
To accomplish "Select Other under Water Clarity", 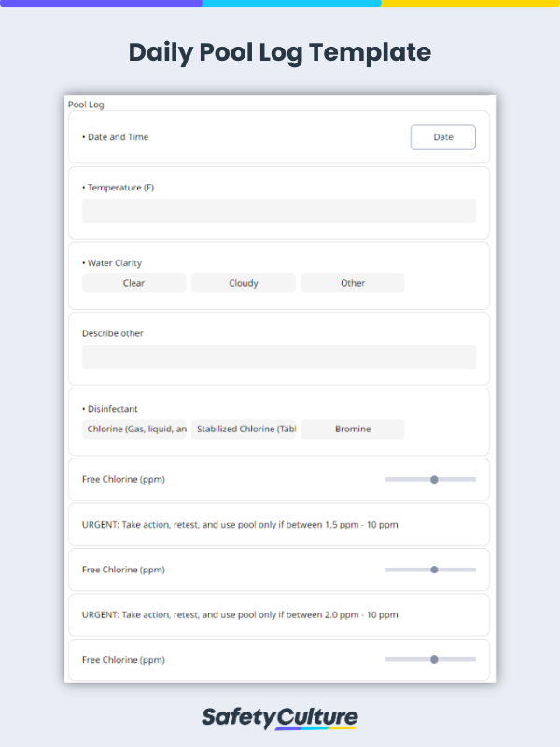I will point(353,283).
